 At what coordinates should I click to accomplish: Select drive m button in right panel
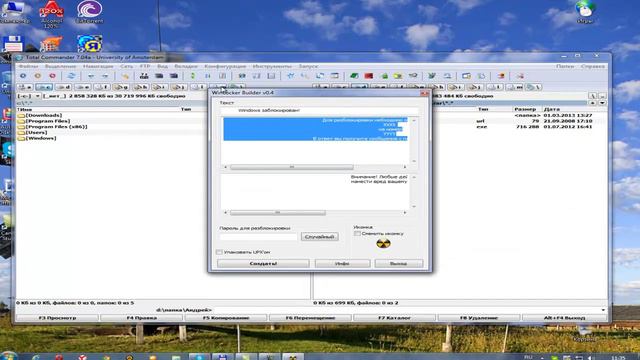pyautogui.click(x=514, y=87)
